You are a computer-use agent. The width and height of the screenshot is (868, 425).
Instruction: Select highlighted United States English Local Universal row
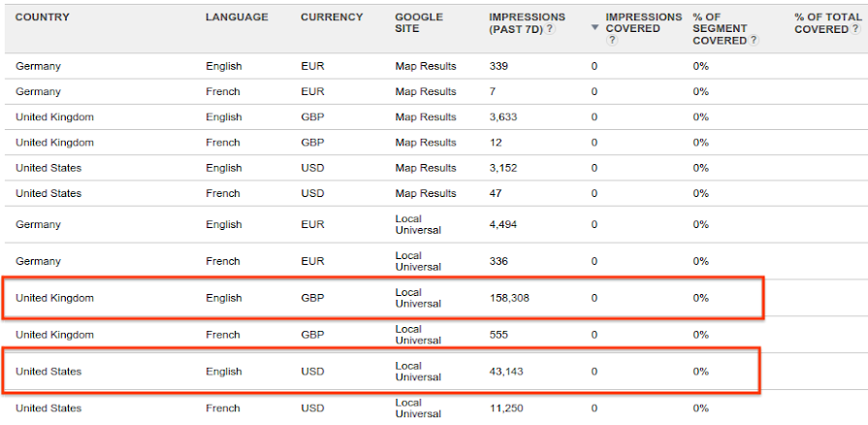click(x=380, y=372)
